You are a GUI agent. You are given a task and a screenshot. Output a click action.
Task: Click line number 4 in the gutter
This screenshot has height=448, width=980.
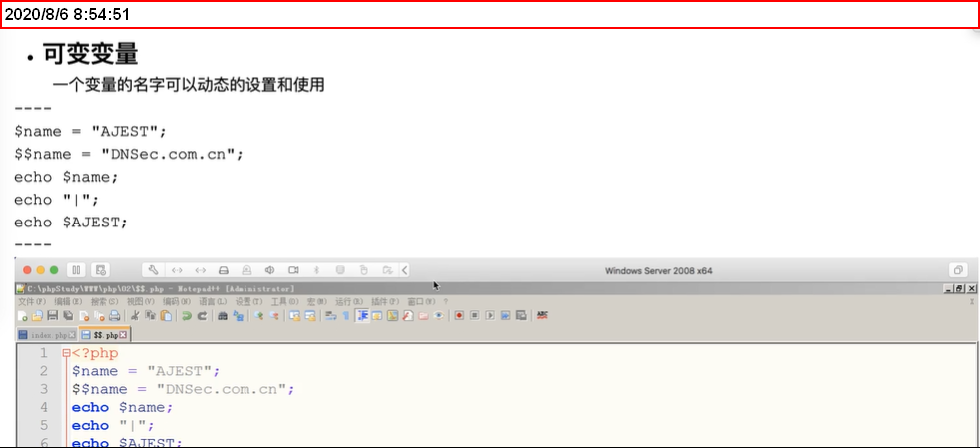[x=44, y=407]
